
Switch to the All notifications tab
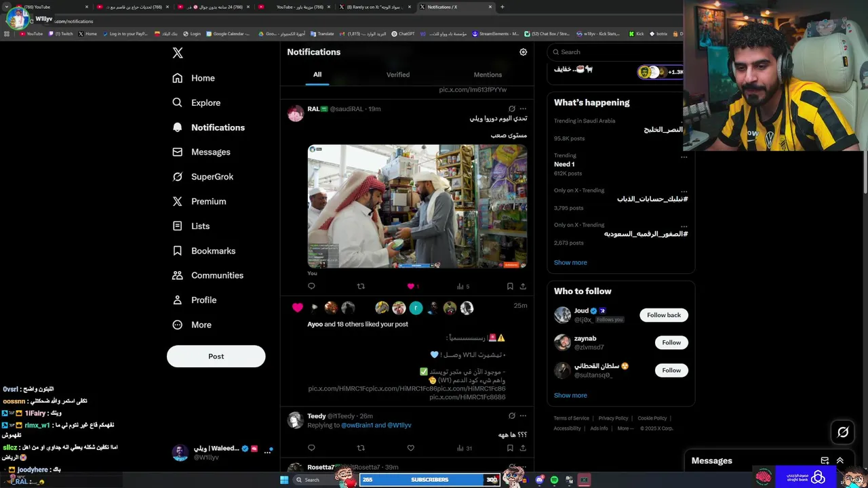click(317, 75)
